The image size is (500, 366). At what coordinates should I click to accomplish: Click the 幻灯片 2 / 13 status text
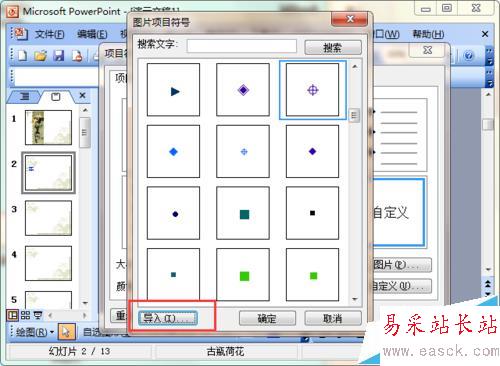pos(79,351)
